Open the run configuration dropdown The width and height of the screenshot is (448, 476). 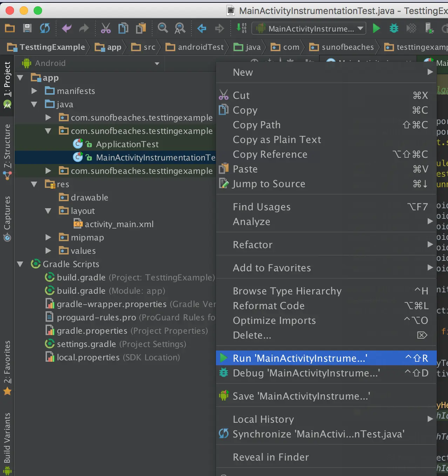[309, 28]
